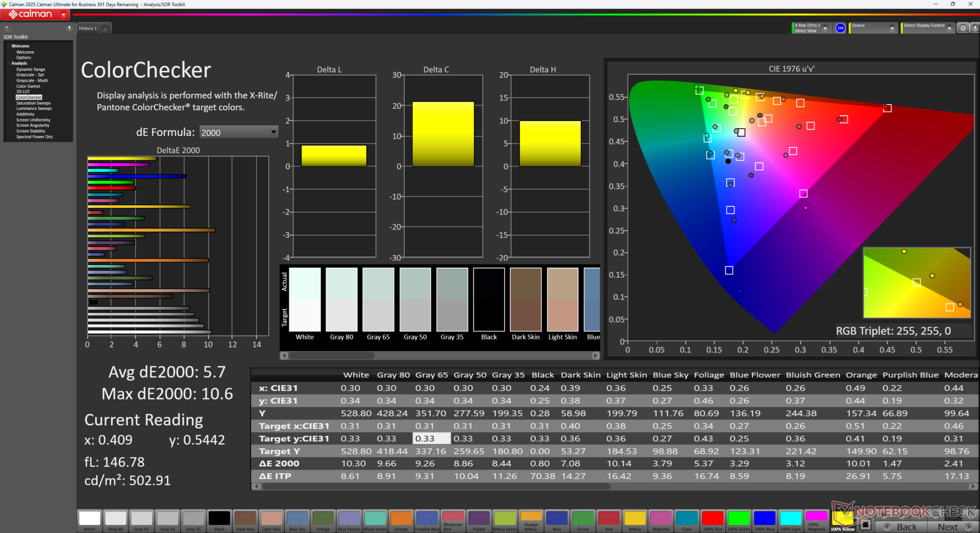Viewport: 980px width, 533px height.
Task: Open the Saturation Sweeps step
Action: (34, 103)
